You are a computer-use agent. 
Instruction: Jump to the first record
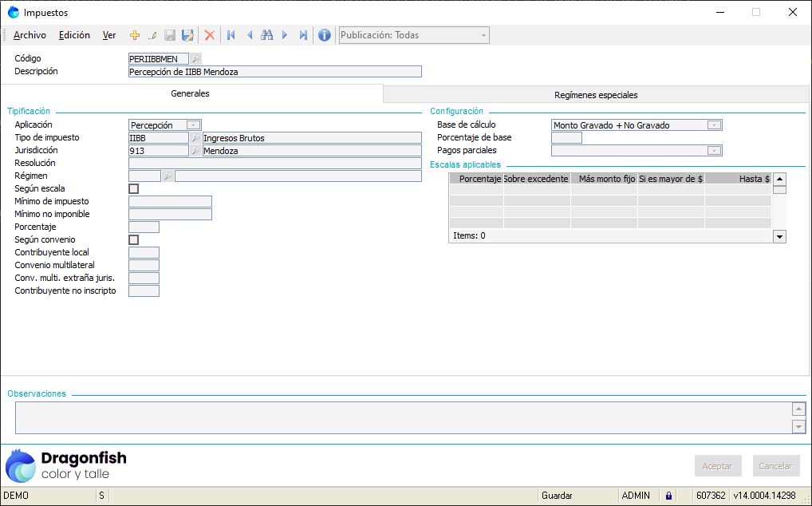[231, 35]
